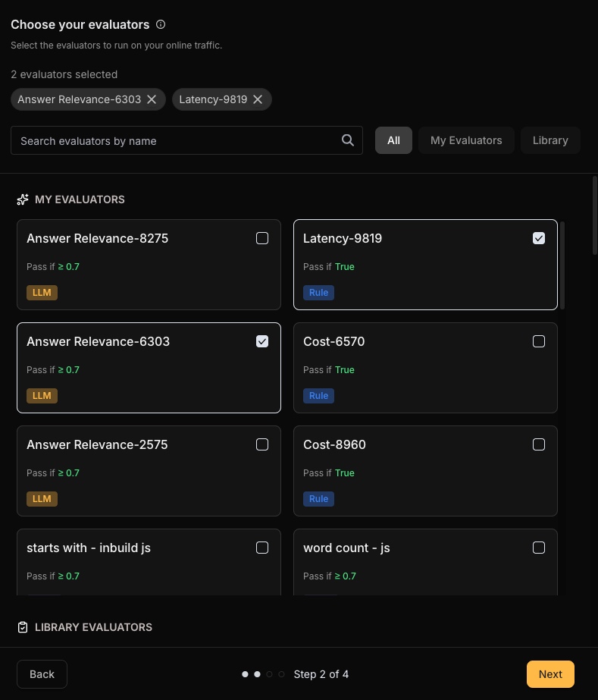Click the search magnifier icon
The image size is (598, 700).
tap(348, 140)
